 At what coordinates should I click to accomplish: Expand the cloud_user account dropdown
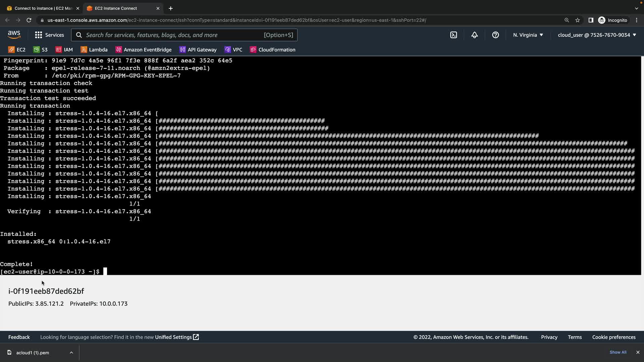597,35
